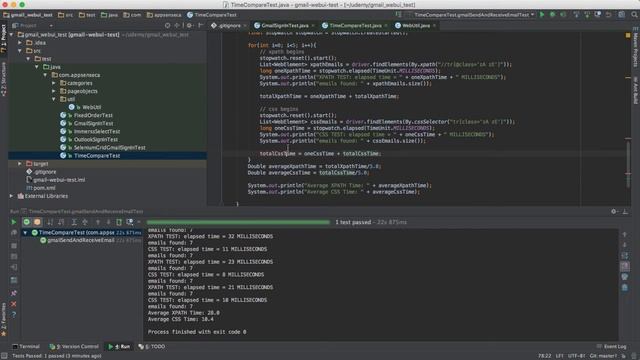Click previous failed test up arrow

[x=98, y=222]
